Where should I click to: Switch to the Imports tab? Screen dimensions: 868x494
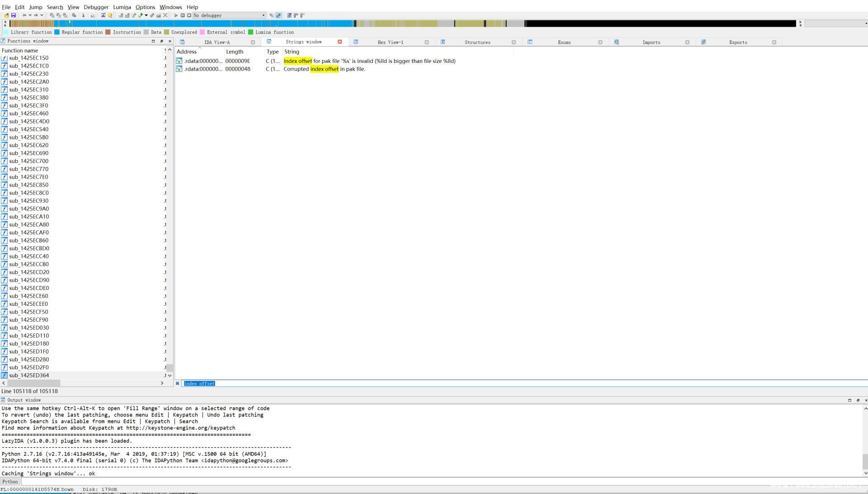651,42
